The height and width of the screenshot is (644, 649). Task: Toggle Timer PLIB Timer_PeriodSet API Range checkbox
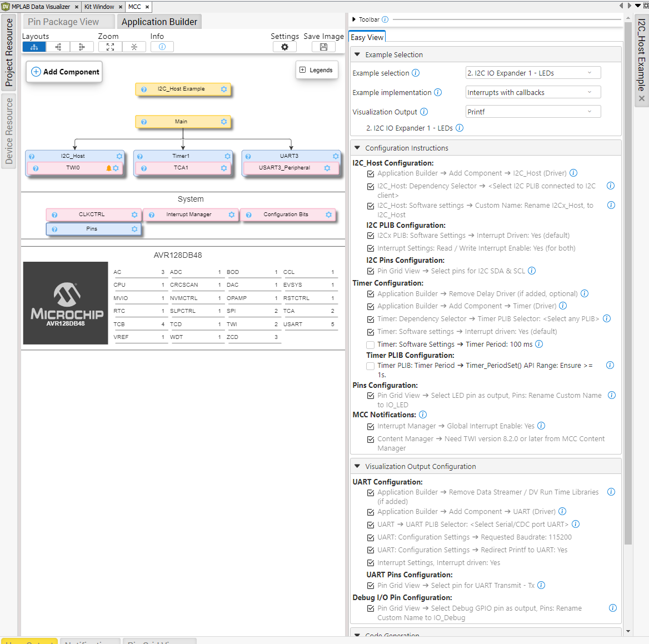pos(371,366)
